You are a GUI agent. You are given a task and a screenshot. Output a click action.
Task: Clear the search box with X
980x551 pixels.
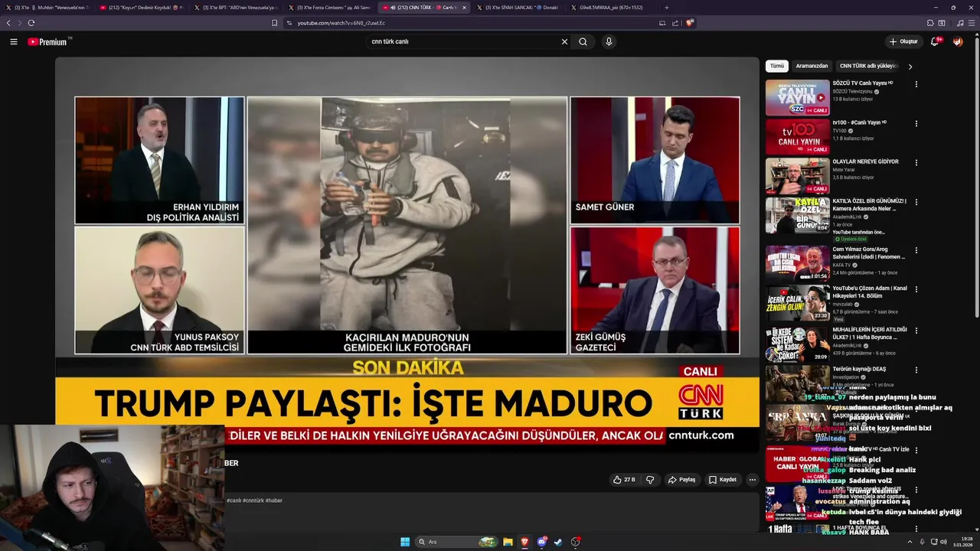[x=564, y=41]
